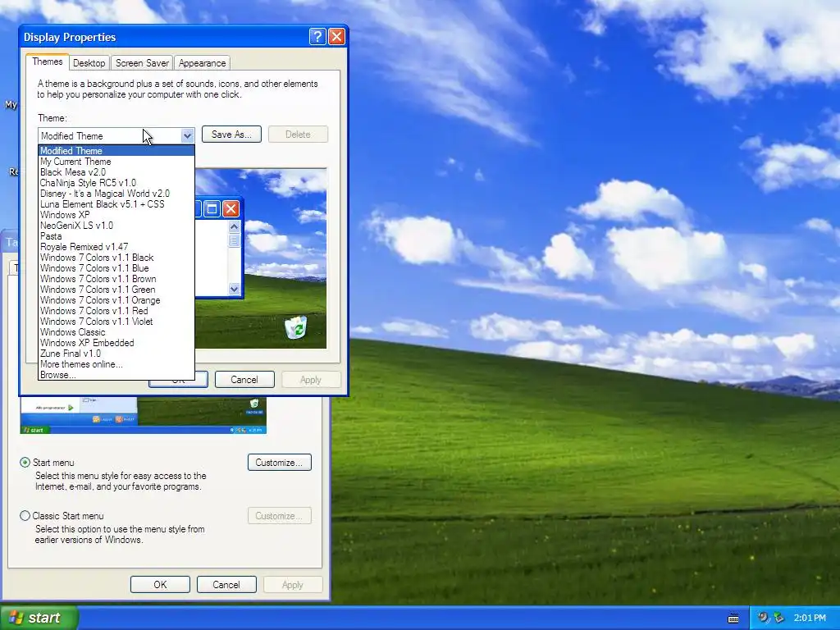Click Cancel in the Taskbar properties window
Viewport: 840px width, 630px height.
226,584
